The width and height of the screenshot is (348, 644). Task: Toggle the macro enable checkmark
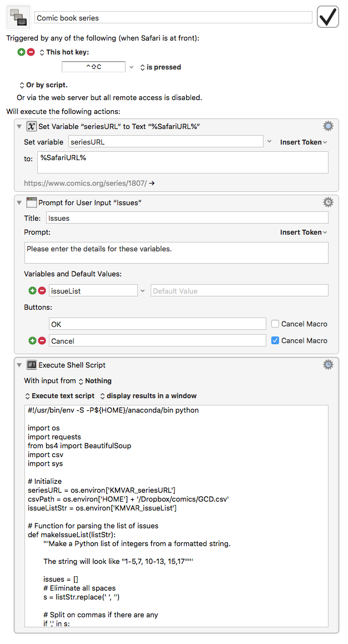(327, 16)
